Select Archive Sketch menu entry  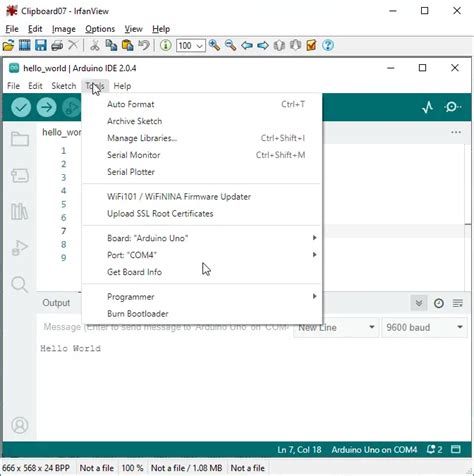pos(202,121)
